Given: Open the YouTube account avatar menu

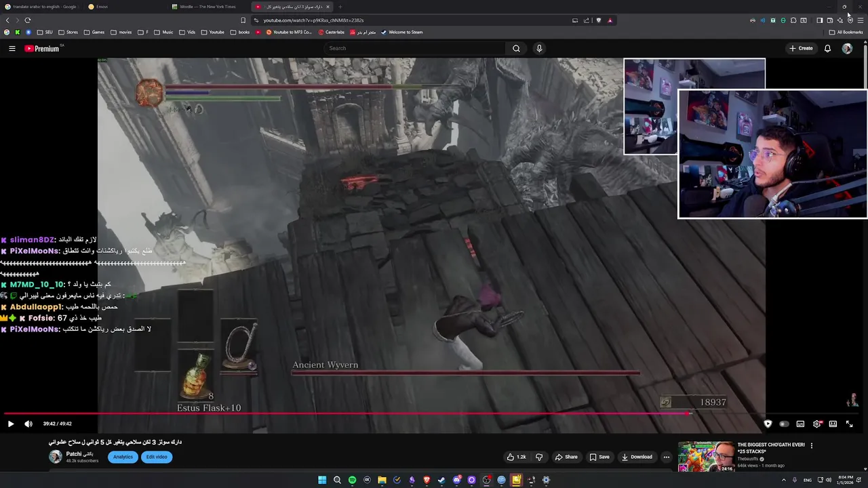Looking at the screenshot, I should pos(847,48).
